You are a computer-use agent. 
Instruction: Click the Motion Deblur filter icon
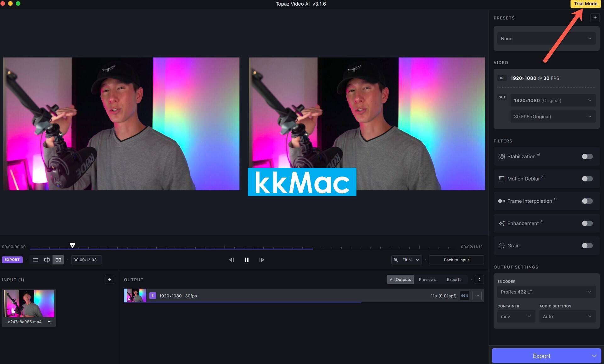[501, 179]
